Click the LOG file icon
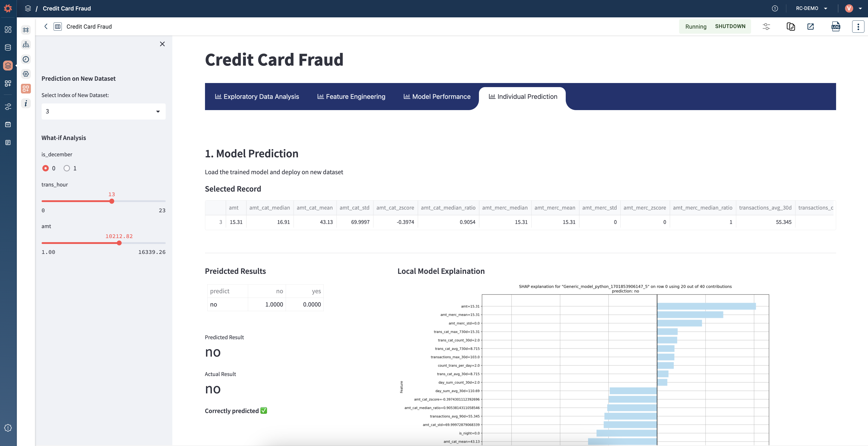Image resolution: width=868 pixels, height=446 pixels. coord(836,27)
